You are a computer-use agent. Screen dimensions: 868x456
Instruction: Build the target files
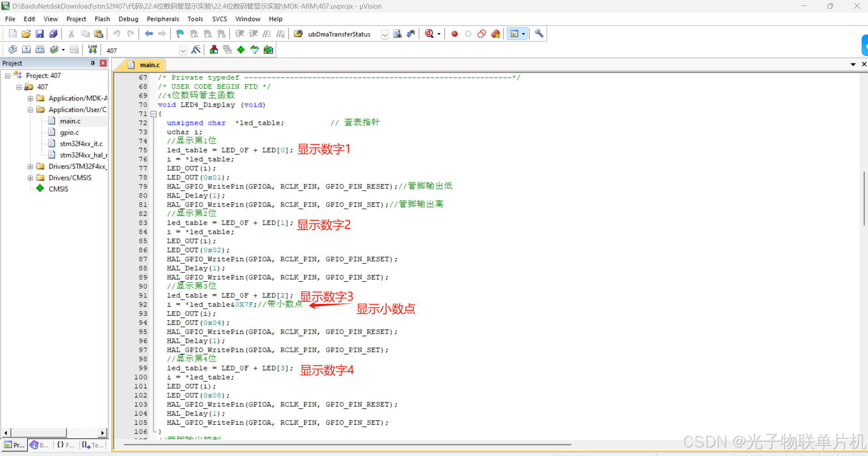click(26, 50)
